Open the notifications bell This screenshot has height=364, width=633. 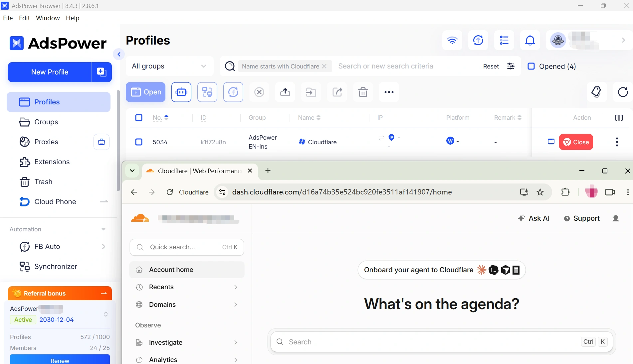[x=530, y=40]
